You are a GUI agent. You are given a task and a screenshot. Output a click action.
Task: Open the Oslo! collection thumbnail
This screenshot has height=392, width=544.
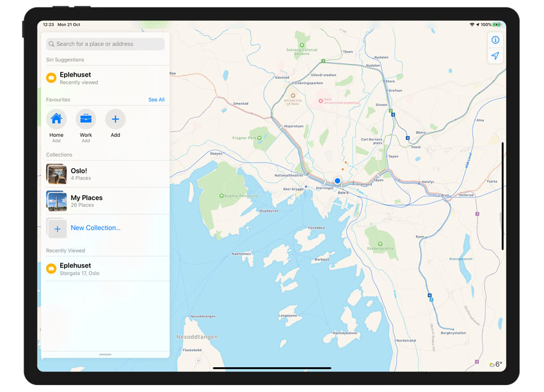56,174
